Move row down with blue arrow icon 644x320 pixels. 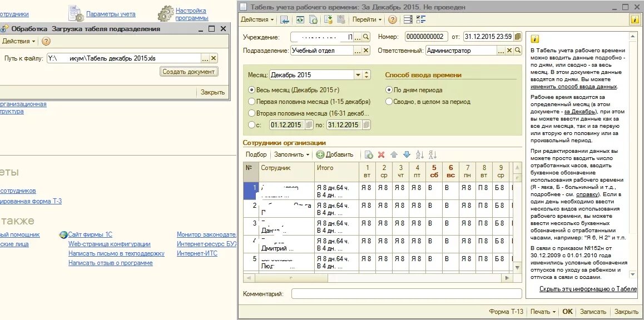pyautogui.click(x=407, y=154)
